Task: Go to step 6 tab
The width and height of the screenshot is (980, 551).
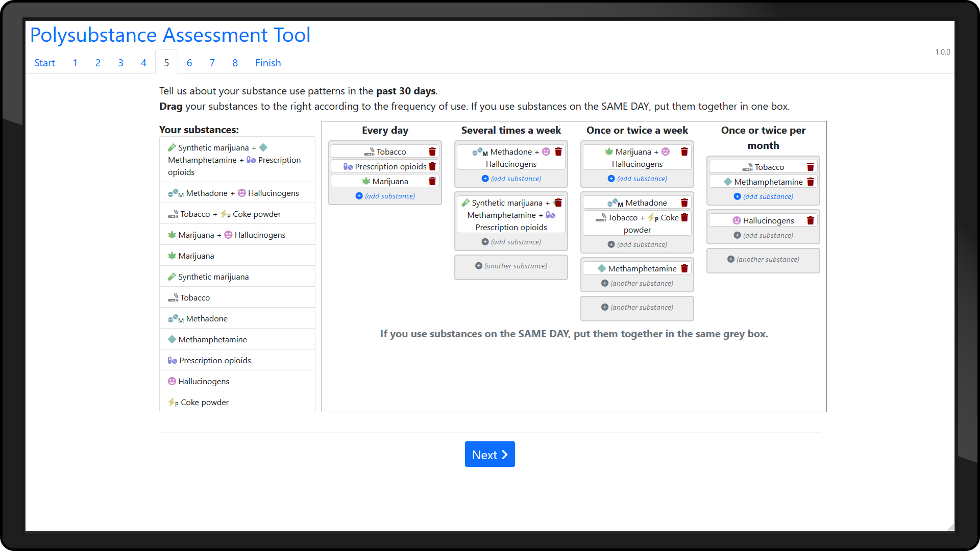Action: [189, 63]
